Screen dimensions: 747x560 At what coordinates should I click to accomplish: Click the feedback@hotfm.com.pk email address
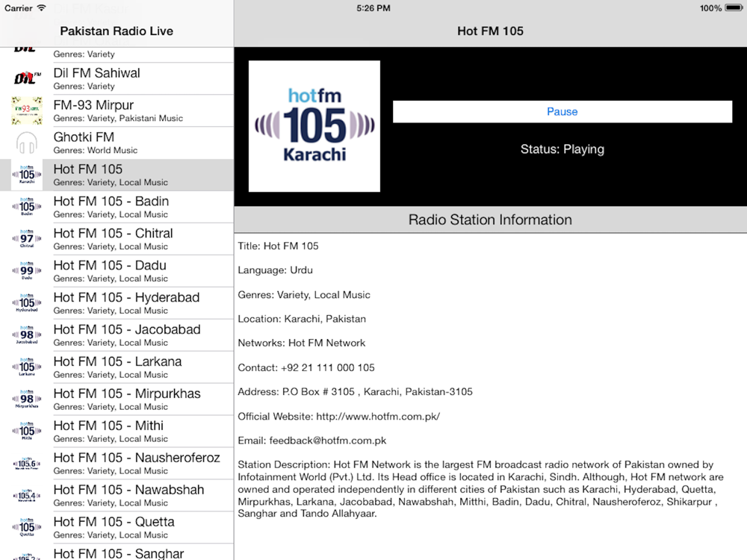click(x=327, y=441)
